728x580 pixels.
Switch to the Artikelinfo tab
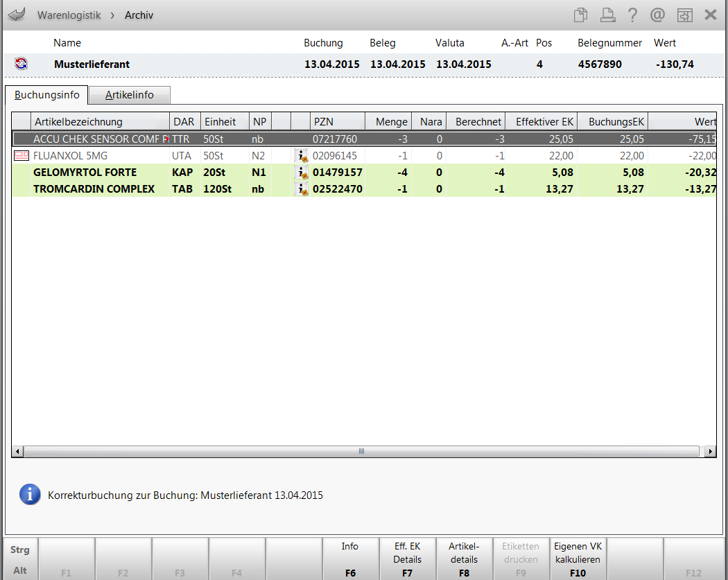pos(130,95)
